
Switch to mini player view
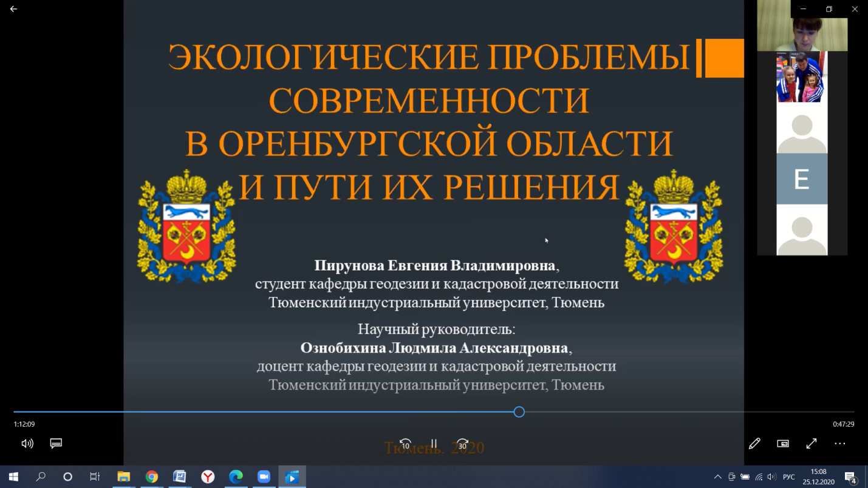pyautogui.click(x=783, y=444)
